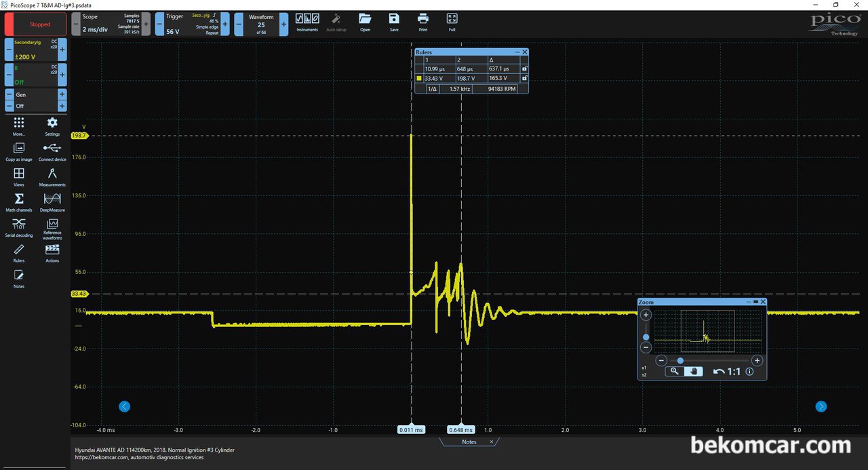This screenshot has height=470, width=868.
Task: Print the waveform
Action: tap(423, 23)
